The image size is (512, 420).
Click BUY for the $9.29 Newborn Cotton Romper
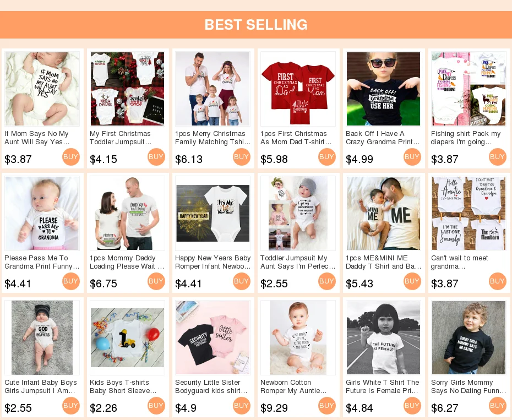pyautogui.click(x=327, y=406)
